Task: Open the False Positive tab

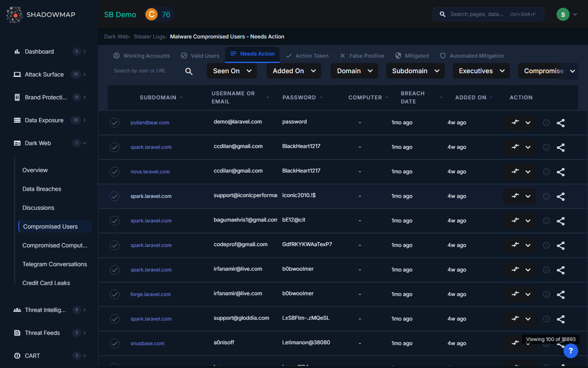Action: pyautogui.click(x=362, y=56)
